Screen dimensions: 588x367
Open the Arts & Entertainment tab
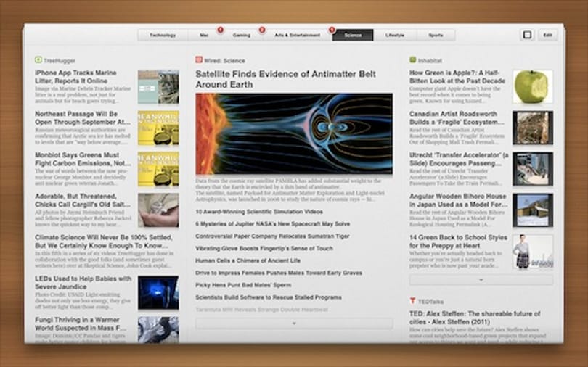tap(298, 36)
